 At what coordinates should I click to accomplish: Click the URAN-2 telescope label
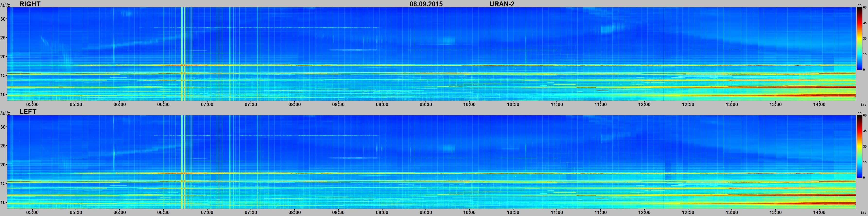502,4
